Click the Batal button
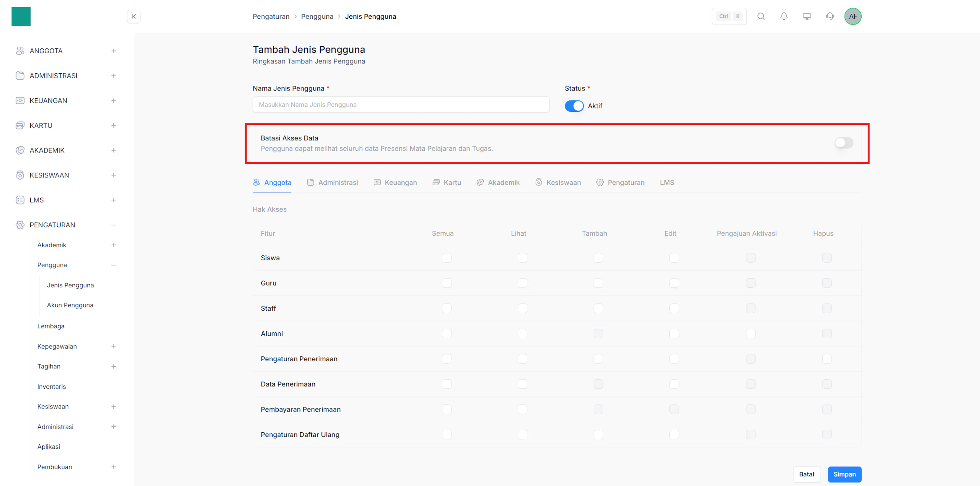The height and width of the screenshot is (486, 980). [x=806, y=474]
